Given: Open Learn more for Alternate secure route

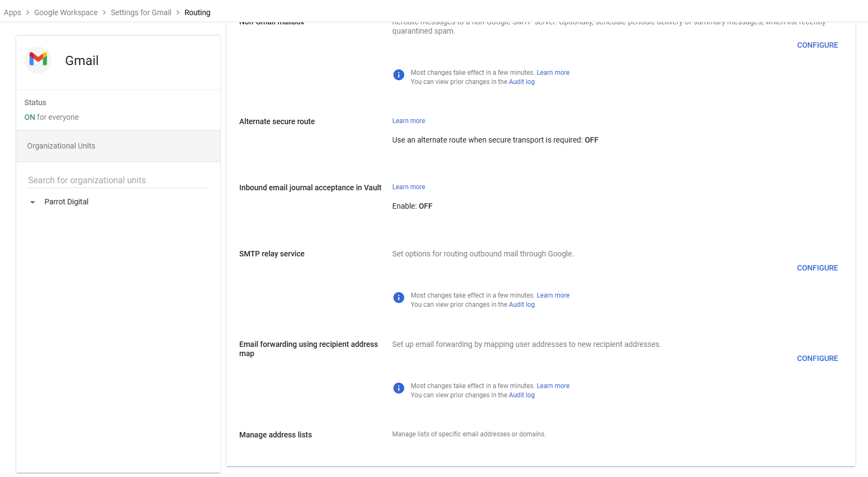Looking at the screenshot, I should (x=409, y=121).
